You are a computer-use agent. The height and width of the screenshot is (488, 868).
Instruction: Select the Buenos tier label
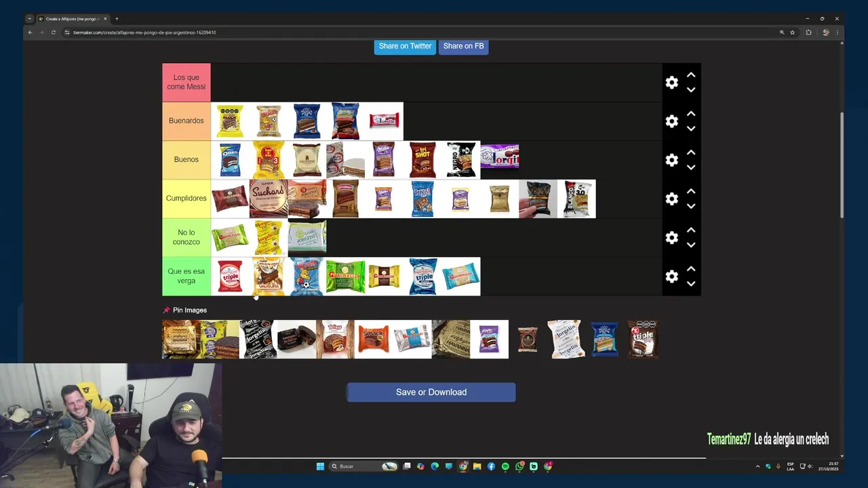pos(186,159)
